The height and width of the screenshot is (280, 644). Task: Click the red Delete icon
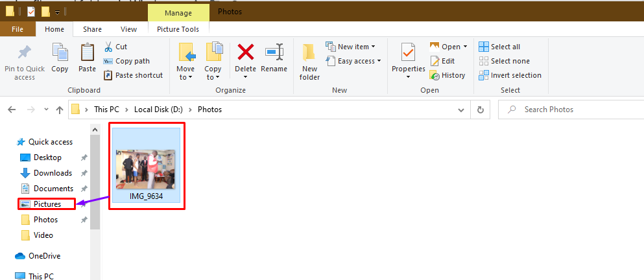245,53
